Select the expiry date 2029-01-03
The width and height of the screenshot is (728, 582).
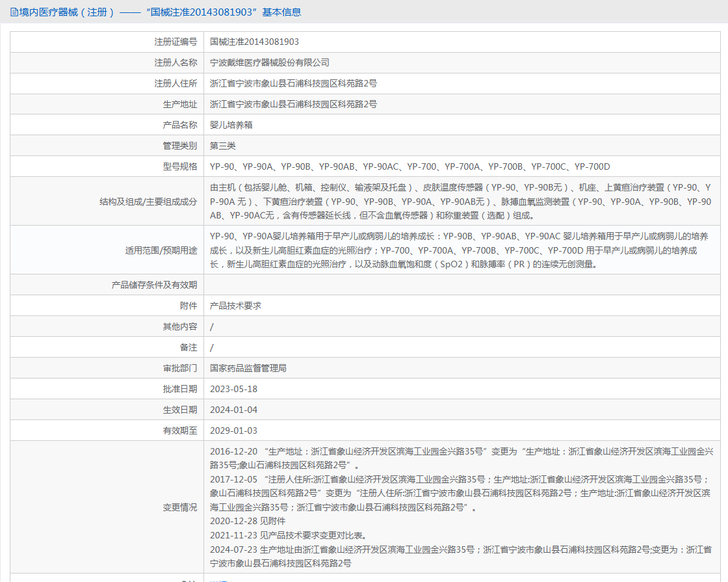(x=233, y=430)
